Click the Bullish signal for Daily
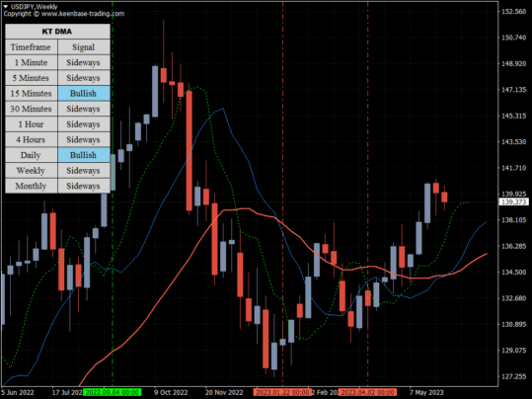Viewport: 532px width, 399px height. tap(84, 155)
